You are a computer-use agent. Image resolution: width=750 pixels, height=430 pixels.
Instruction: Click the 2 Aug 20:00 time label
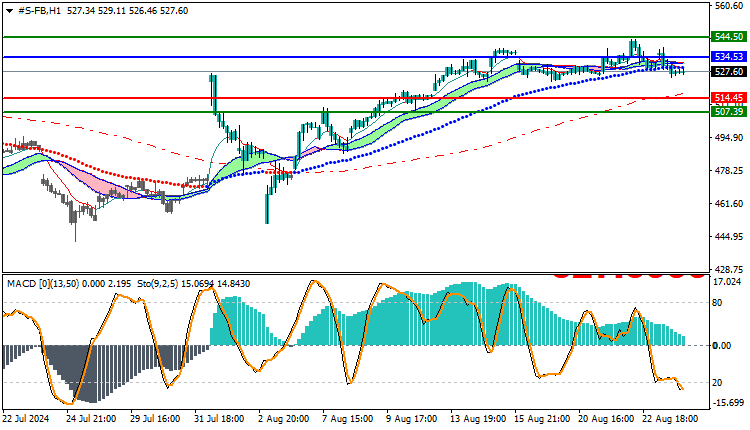pos(283,419)
